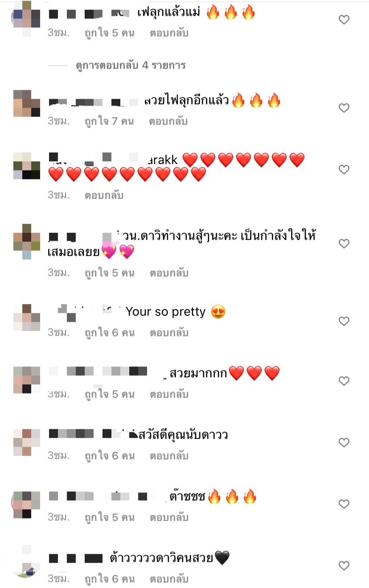Tap heart icon on 'ดาวิทำงานสู้ๆนะคะ' comment

pyautogui.click(x=344, y=244)
